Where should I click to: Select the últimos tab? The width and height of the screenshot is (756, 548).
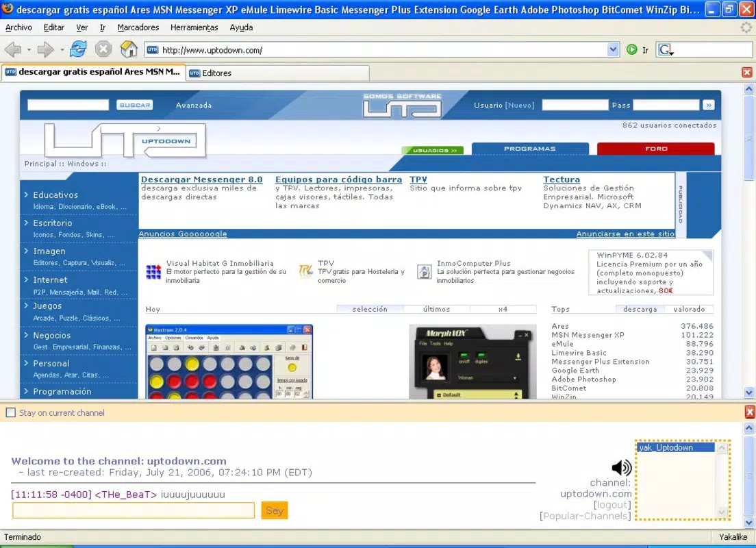click(436, 309)
